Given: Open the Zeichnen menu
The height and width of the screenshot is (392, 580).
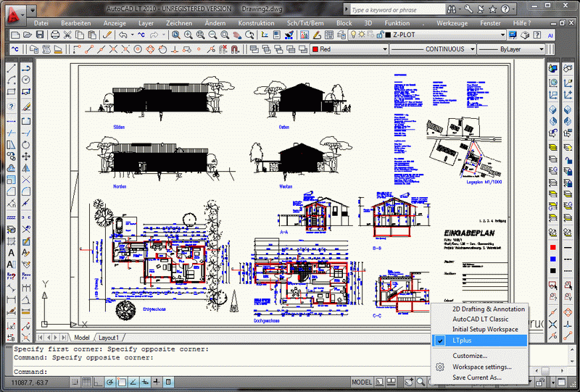Looking at the screenshot, I should point(179,23).
